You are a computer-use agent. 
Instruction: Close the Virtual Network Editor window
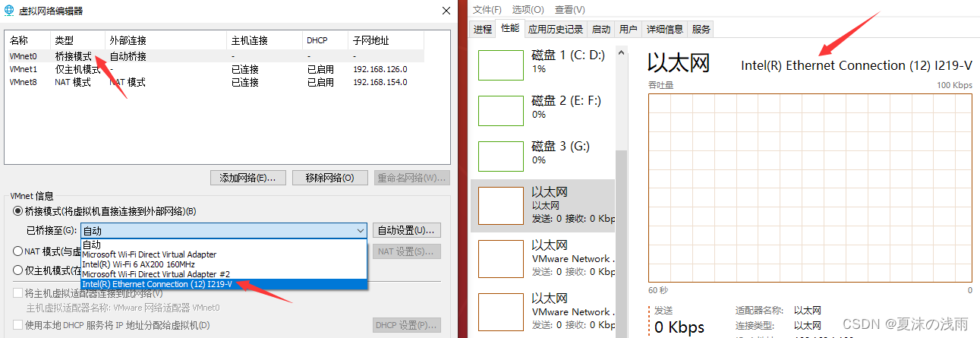tap(446, 11)
